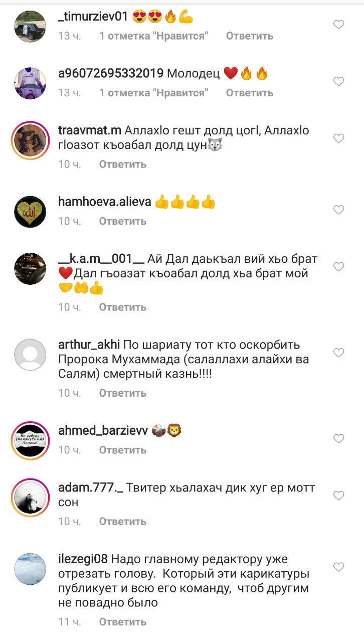Like ahmed_barzievv's emoji comment
This screenshot has height=642, width=364.
pyautogui.click(x=339, y=438)
